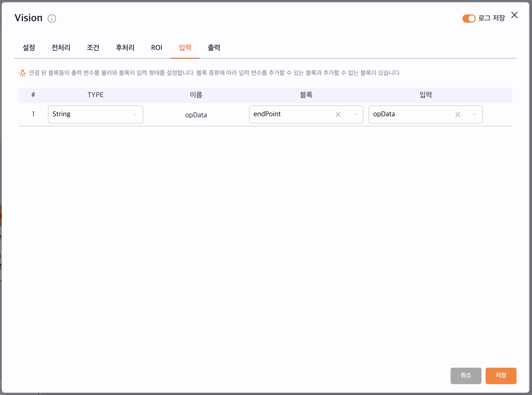Click the 입력 column header
The image size is (532, 395).
[x=426, y=95]
